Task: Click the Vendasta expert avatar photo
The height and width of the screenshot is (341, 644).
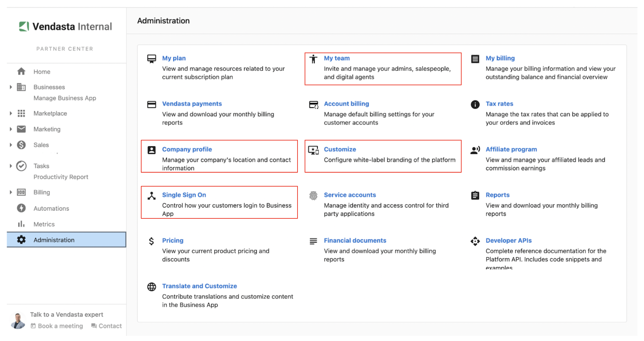Action: click(x=18, y=320)
